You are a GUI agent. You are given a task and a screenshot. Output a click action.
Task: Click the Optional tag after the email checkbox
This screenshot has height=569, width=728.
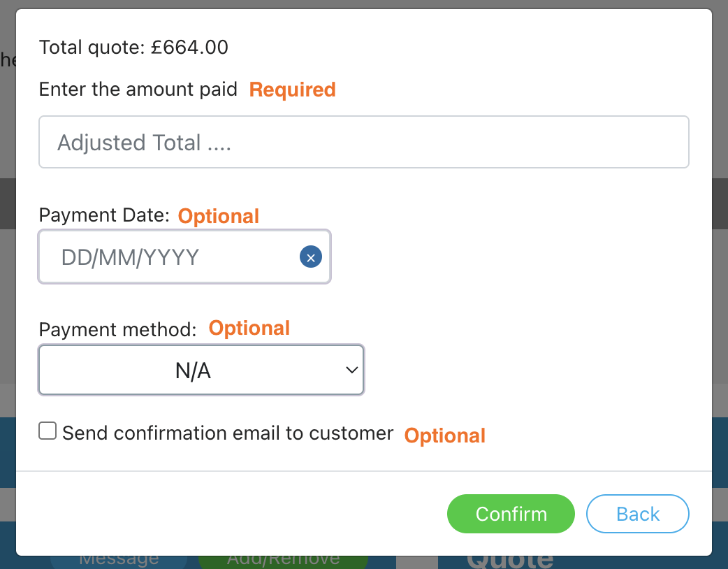pyautogui.click(x=445, y=435)
